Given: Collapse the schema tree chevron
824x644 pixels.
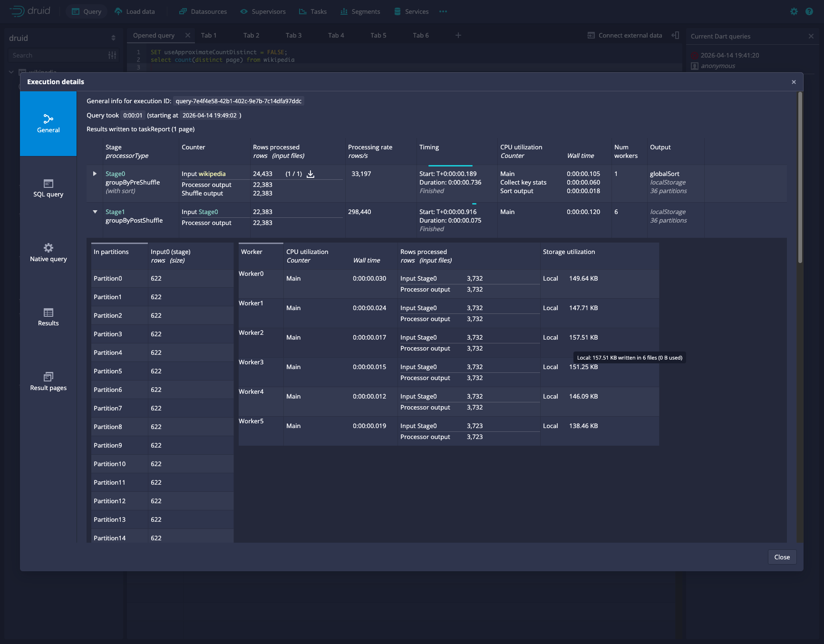Looking at the screenshot, I should pos(11,72).
